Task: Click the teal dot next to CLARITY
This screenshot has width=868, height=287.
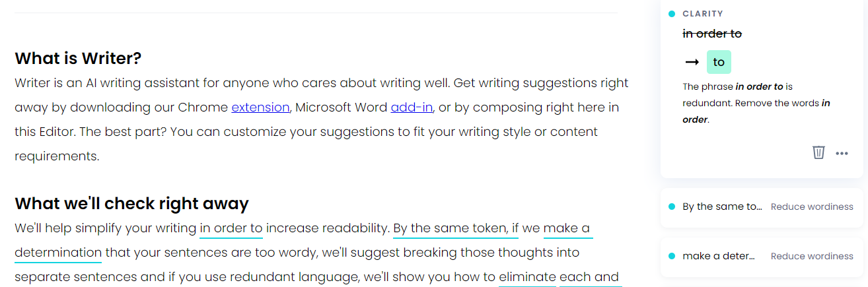Action: (x=672, y=13)
